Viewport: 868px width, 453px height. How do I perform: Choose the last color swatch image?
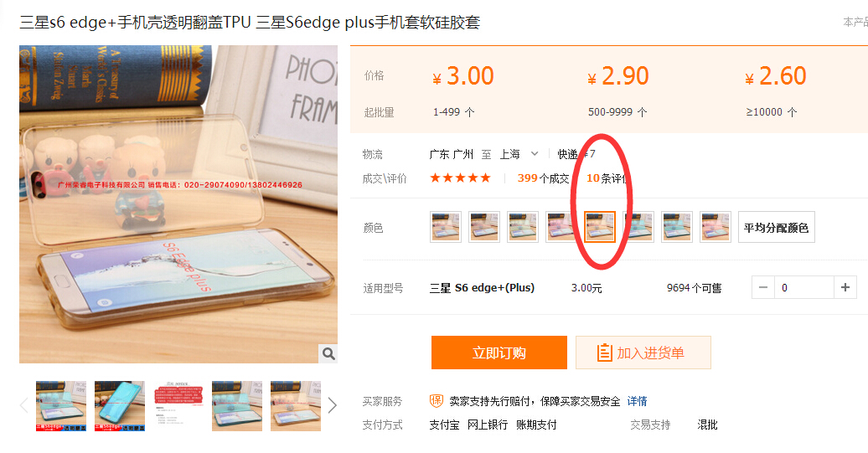716,227
